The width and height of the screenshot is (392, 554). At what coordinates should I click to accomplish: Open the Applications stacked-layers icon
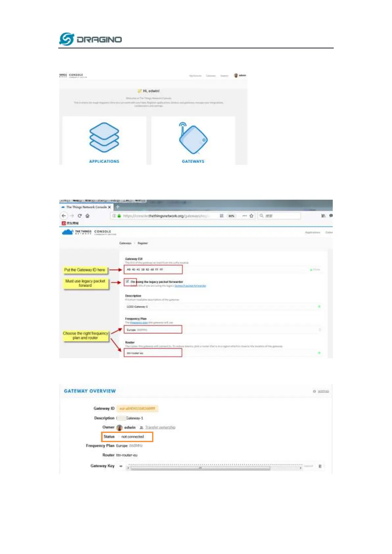(x=104, y=138)
